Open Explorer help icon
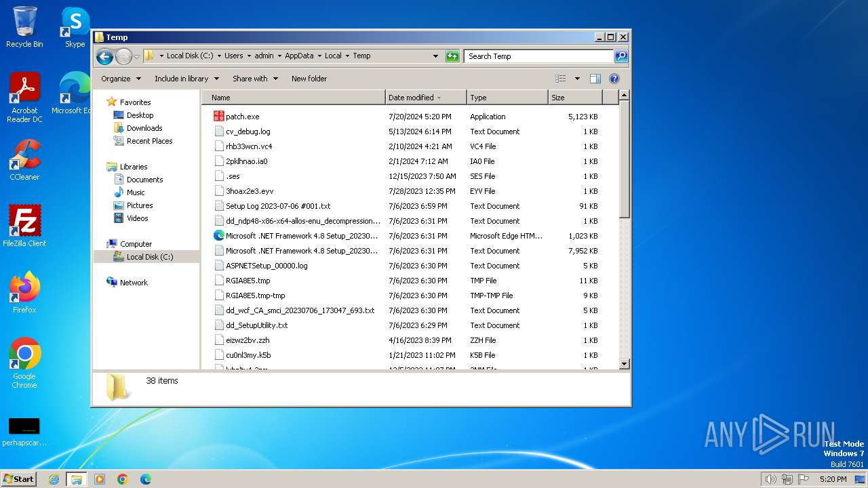This screenshot has height=488, width=868. coord(614,79)
